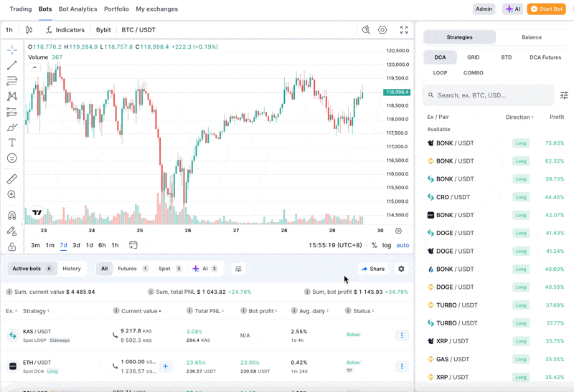This screenshot has width=574, height=392.
Task: Open the strategies filter icon beside search
Action: coord(564,95)
